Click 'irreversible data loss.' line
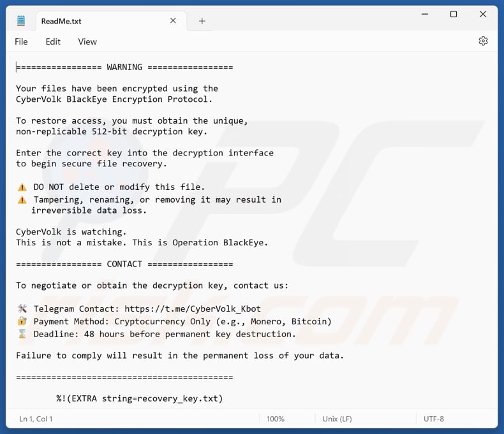This screenshot has width=504, height=434. coord(89,210)
